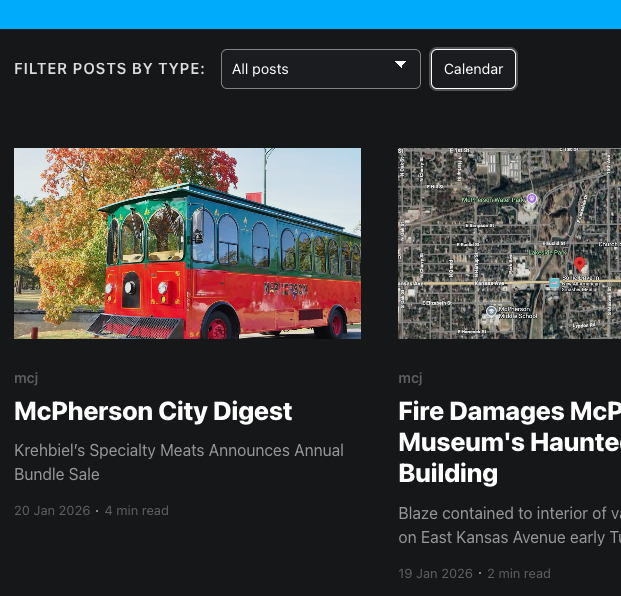This screenshot has width=621, height=596.
Task: Open the red trolley article image
Action: coord(187,243)
